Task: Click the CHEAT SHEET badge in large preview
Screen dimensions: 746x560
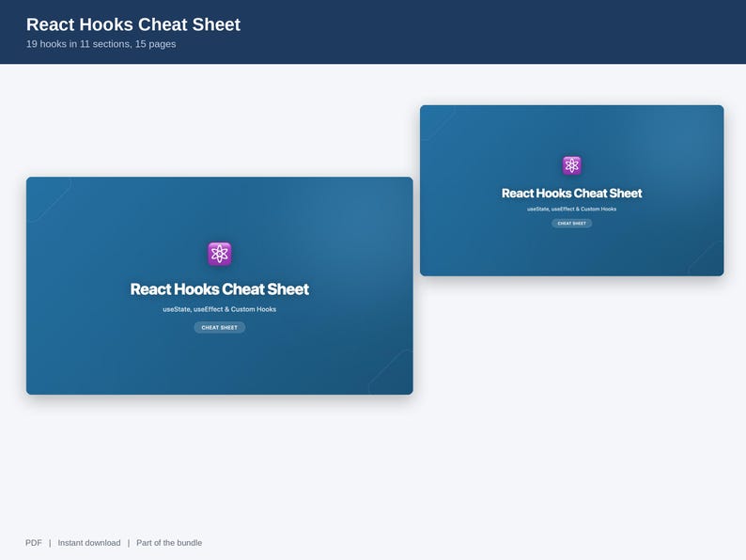Action: pos(219,327)
